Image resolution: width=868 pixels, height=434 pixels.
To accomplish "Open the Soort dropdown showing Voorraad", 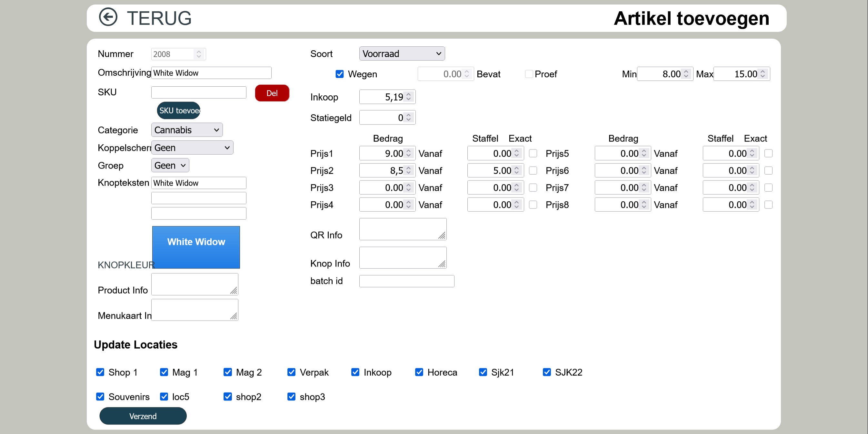I will click(402, 53).
